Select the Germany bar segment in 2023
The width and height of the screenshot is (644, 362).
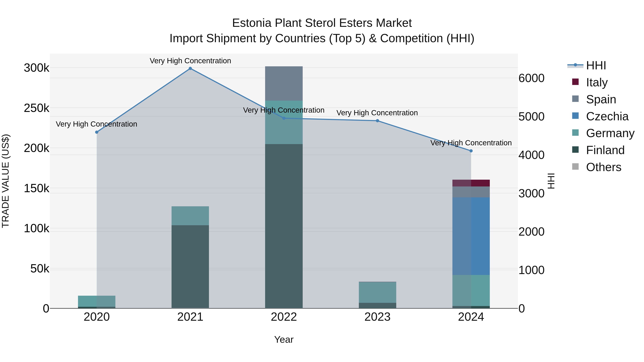(x=377, y=292)
